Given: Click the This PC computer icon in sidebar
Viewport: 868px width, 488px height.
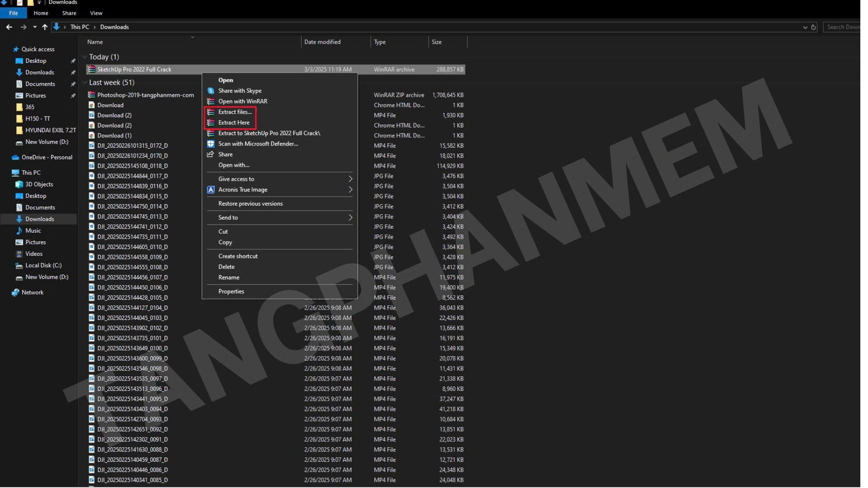Looking at the screenshot, I should click(16, 173).
